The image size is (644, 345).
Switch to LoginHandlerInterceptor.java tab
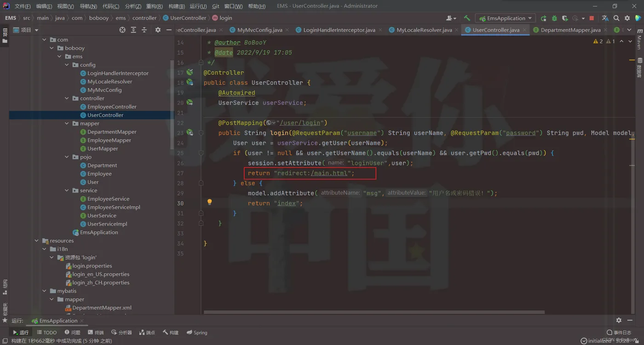tap(339, 30)
